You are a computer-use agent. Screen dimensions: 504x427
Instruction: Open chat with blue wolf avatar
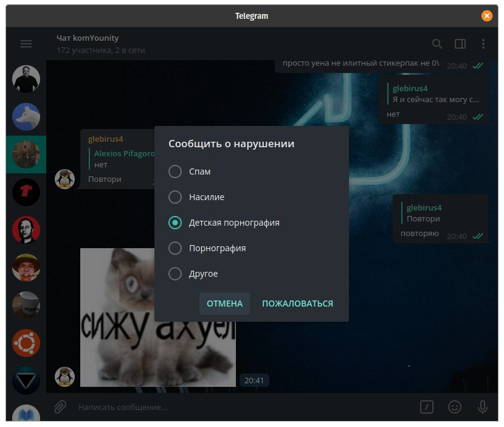[26, 117]
